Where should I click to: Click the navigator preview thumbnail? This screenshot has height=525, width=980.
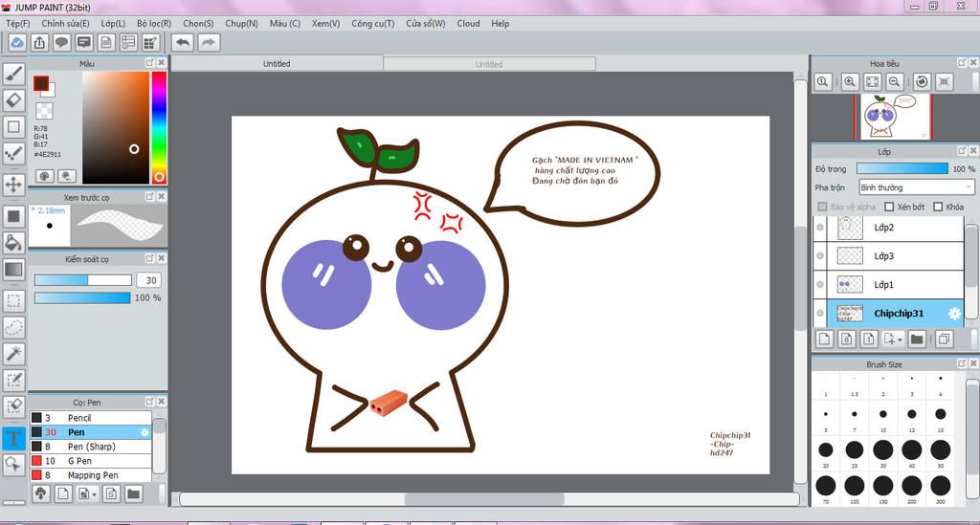pyautogui.click(x=893, y=117)
